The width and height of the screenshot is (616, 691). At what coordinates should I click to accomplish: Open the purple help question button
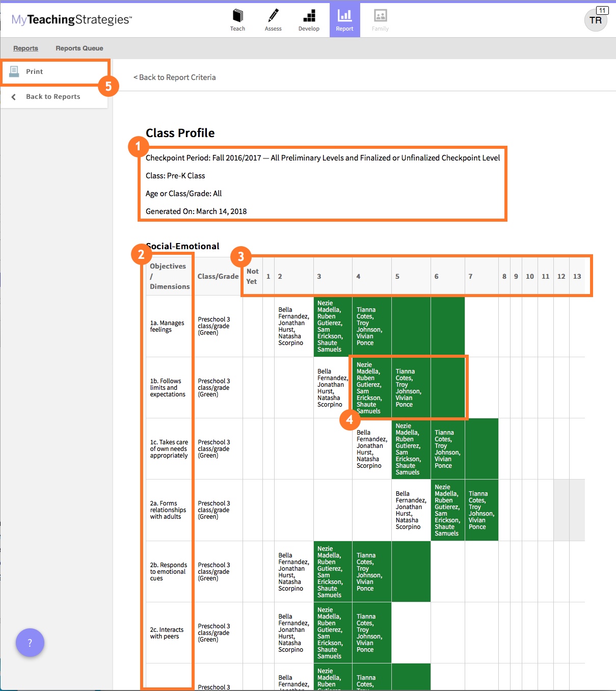[30, 643]
